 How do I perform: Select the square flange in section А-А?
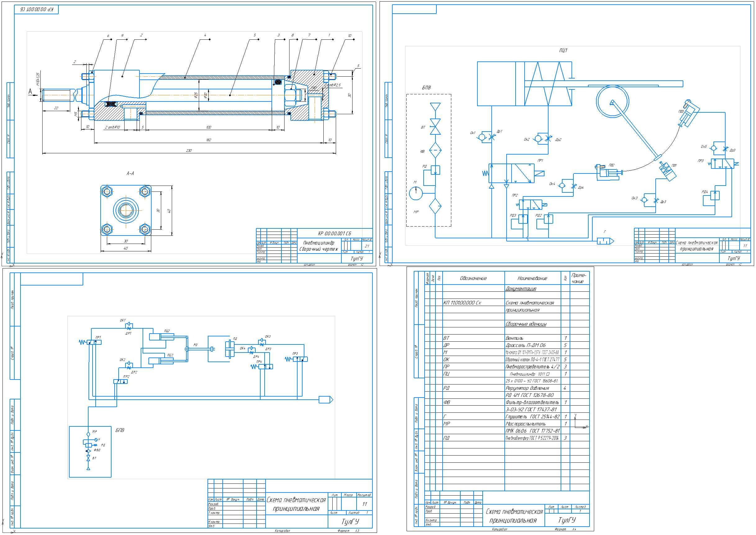point(125,210)
